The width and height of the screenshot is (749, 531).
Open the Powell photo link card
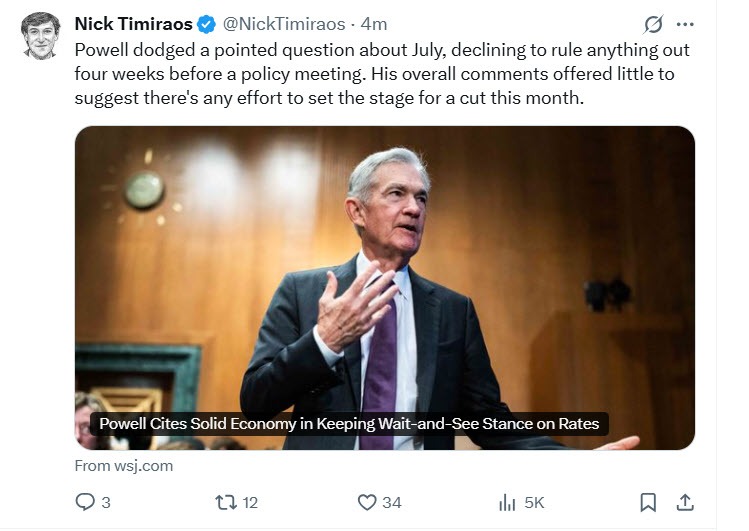pyautogui.click(x=385, y=260)
